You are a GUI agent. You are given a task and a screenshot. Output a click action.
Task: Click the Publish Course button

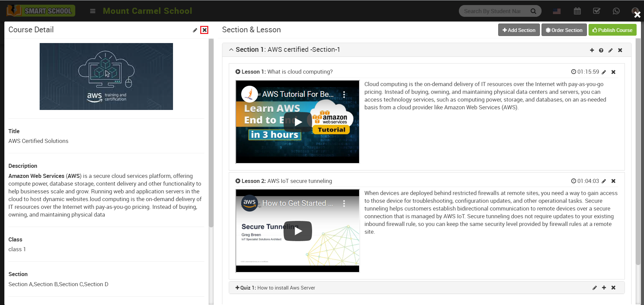tap(612, 30)
